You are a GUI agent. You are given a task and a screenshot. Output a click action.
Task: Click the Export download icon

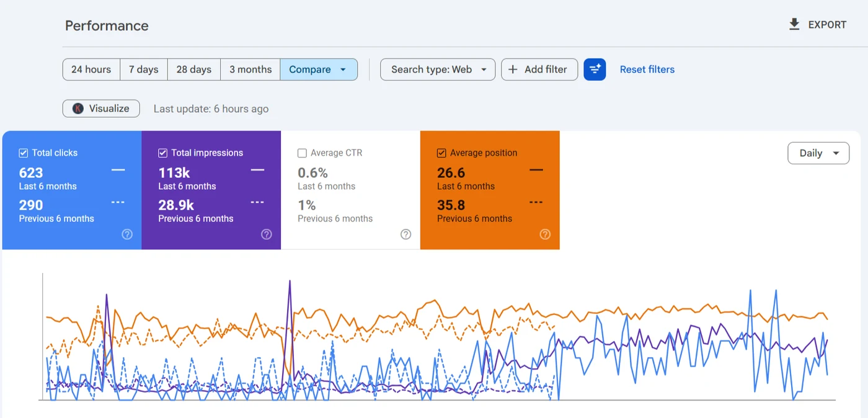794,25
